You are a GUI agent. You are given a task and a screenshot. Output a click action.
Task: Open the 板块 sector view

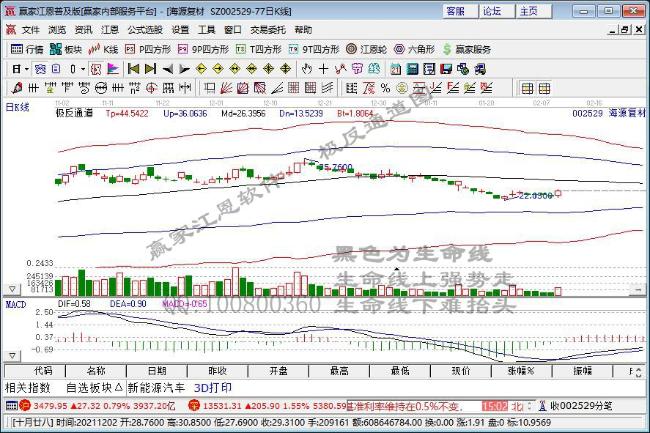pyautogui.click(x=66, y=49)
